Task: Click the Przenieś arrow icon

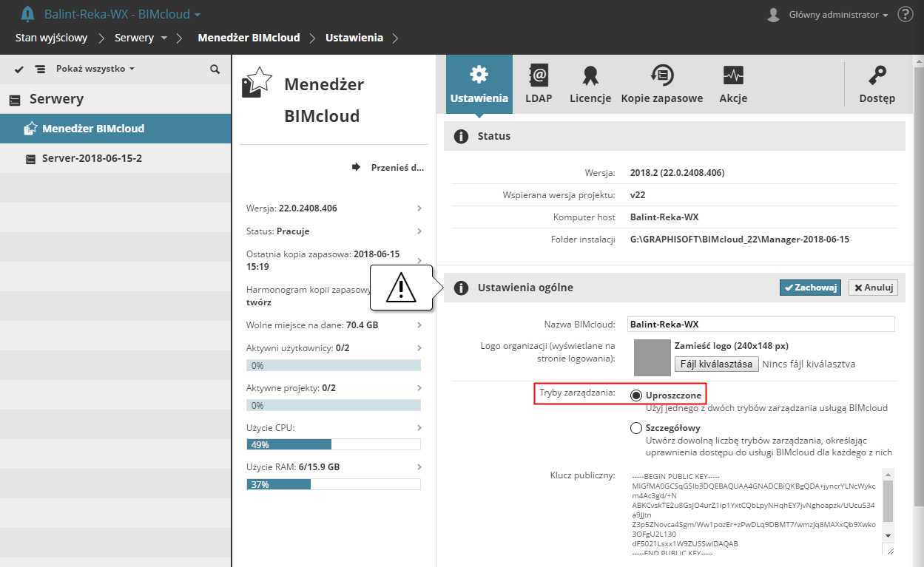Action: pos(356,167)
